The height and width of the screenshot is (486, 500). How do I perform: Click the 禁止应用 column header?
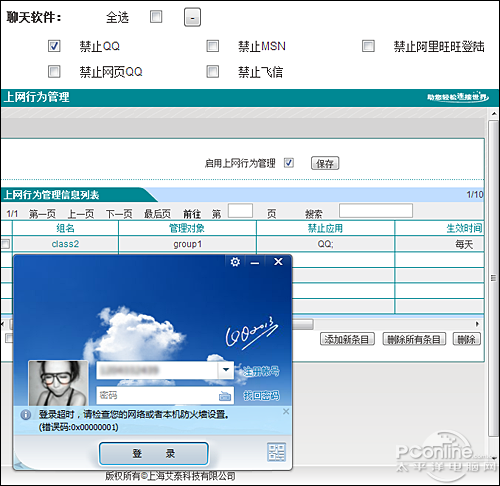pyautogui.click(x=325, y=228)
